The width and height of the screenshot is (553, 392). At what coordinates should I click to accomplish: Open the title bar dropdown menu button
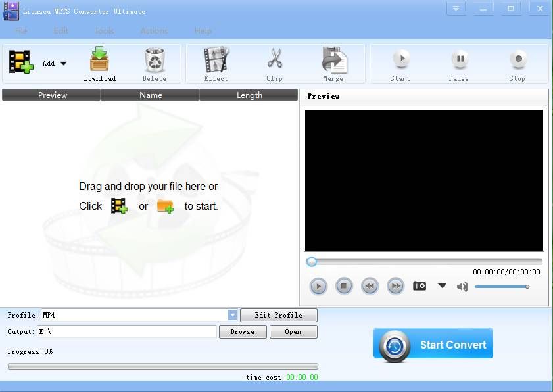[x=456, y=9]
